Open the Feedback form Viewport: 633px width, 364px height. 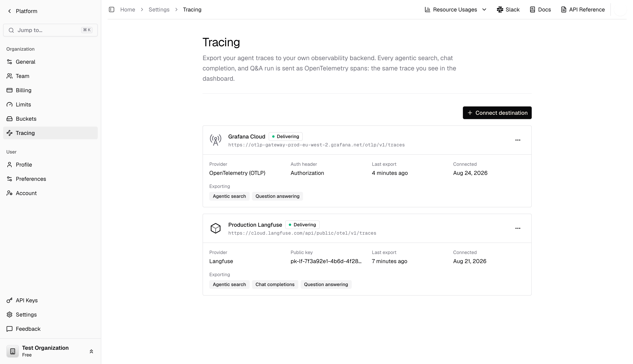(50, 329)
